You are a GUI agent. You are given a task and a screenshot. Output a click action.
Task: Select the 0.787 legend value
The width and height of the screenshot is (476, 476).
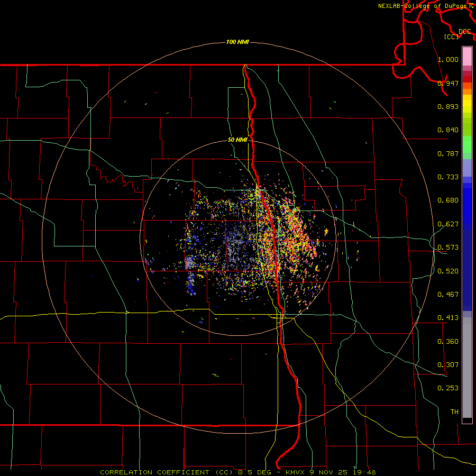448,153
